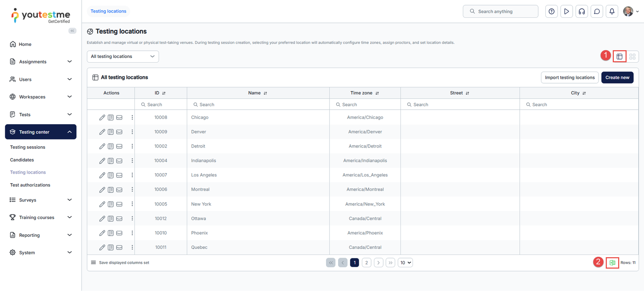Collapse the sidebar with double-chevron icon

coord(72,31)
